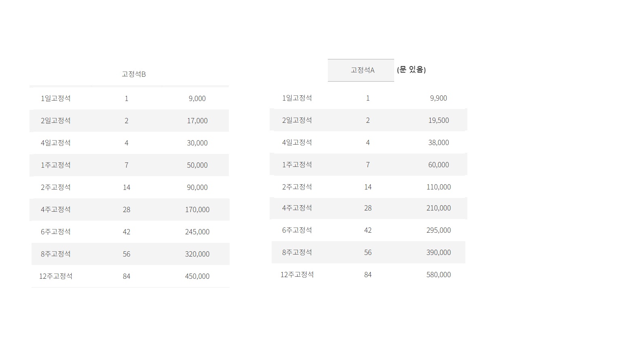Viewport: 623px width, 364px height.
Task: Select 6주고정석 row priced 295,000
Action: (x=368, y=230)
